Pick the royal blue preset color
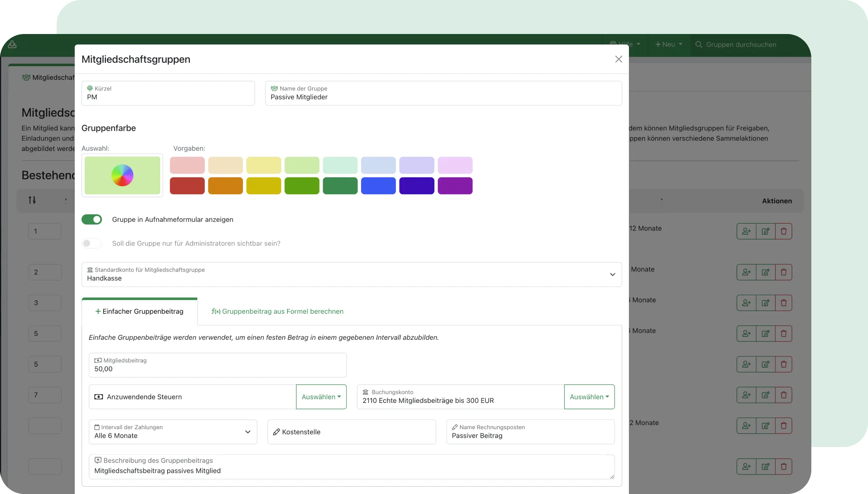The height and width of the screenshot is (494, 868). tap(379, 186)
